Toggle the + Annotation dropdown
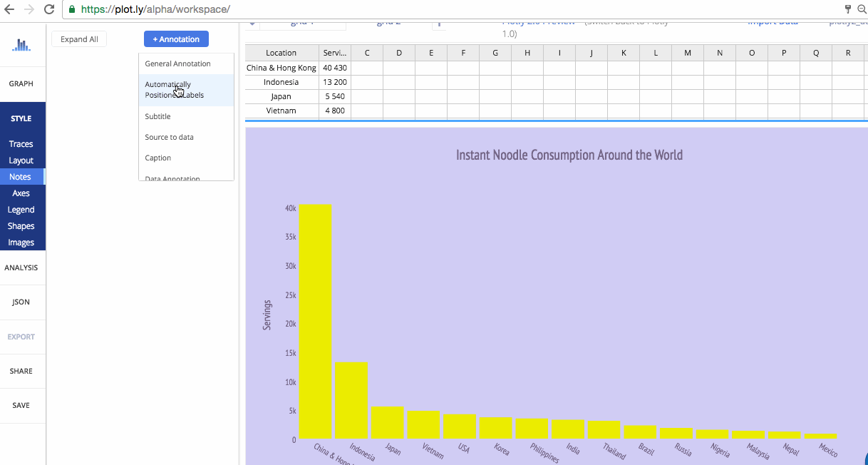 point(175,39)
